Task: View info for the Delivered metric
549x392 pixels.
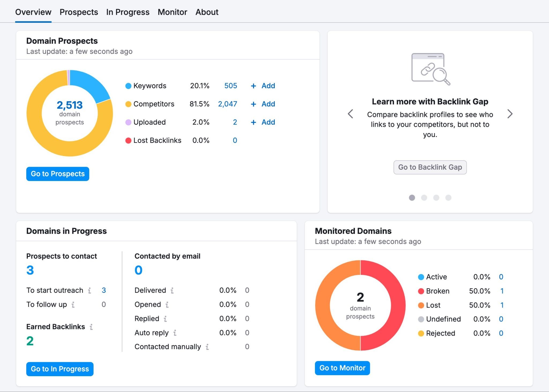Action: [x=172, y=290]
